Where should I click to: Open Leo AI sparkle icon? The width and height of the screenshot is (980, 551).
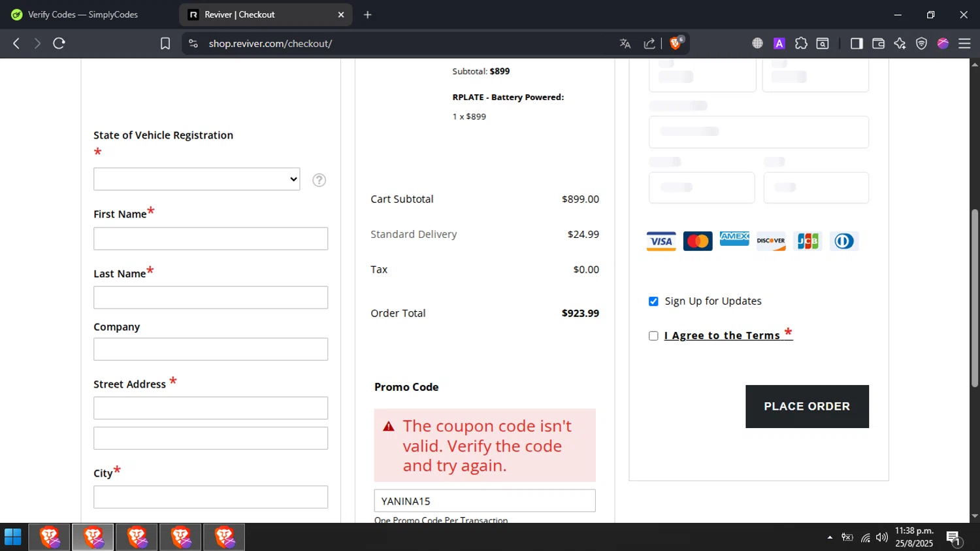900,43
